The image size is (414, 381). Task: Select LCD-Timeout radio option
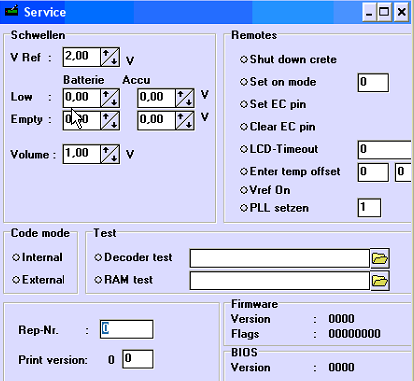279,149
